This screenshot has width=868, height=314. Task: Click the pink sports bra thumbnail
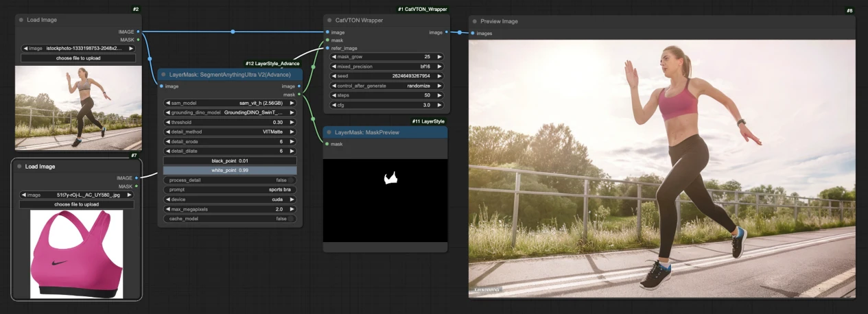(76, 254)
